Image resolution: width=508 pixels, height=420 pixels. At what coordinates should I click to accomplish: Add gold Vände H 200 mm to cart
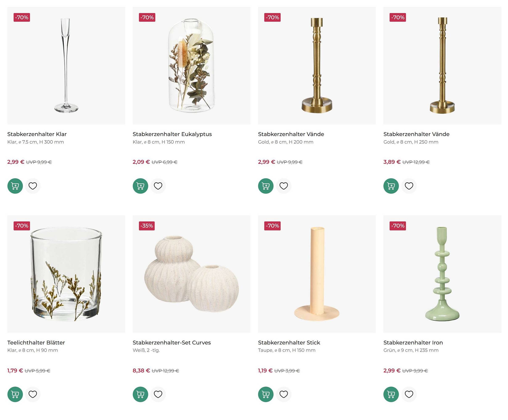click(x=266, y=186)
